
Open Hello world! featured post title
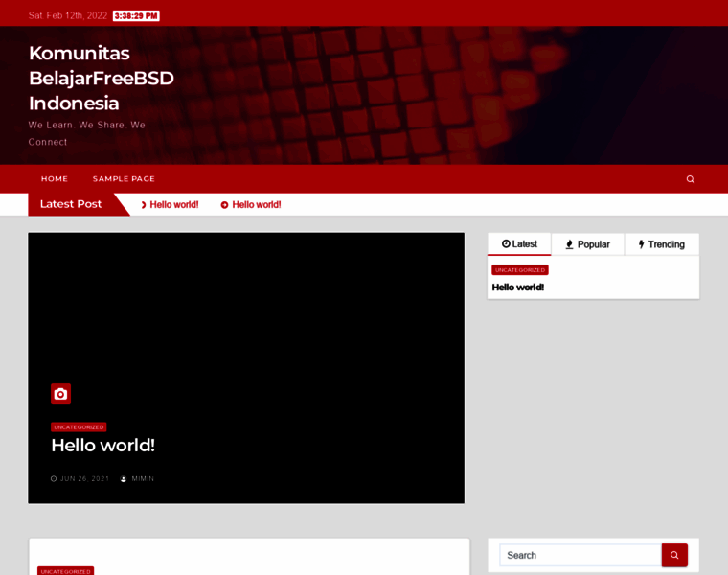[x=103, y=445]
